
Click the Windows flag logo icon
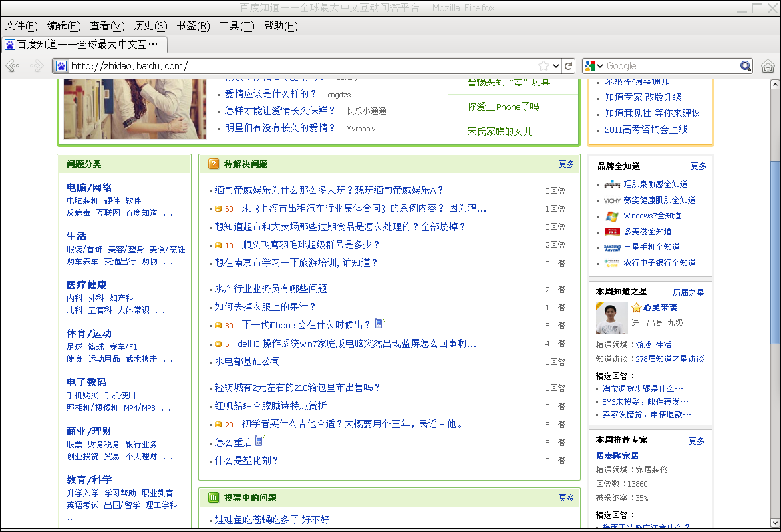tap(612, 216)
